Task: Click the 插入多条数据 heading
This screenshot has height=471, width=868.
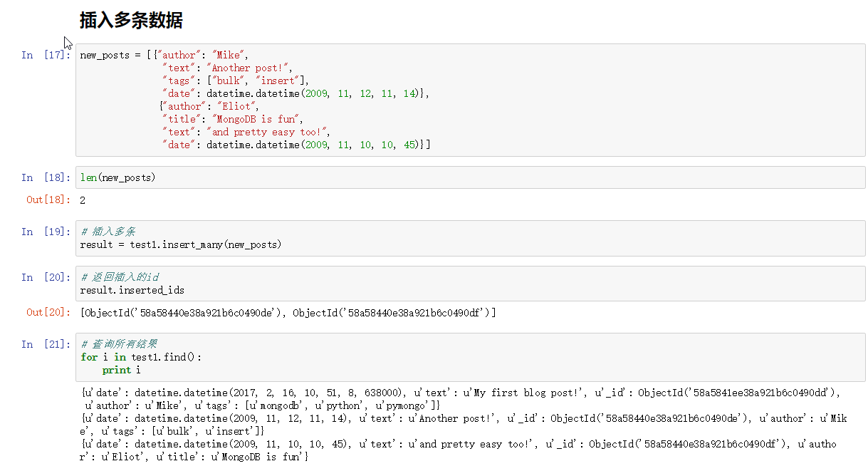Action: (x=131, y=21)
